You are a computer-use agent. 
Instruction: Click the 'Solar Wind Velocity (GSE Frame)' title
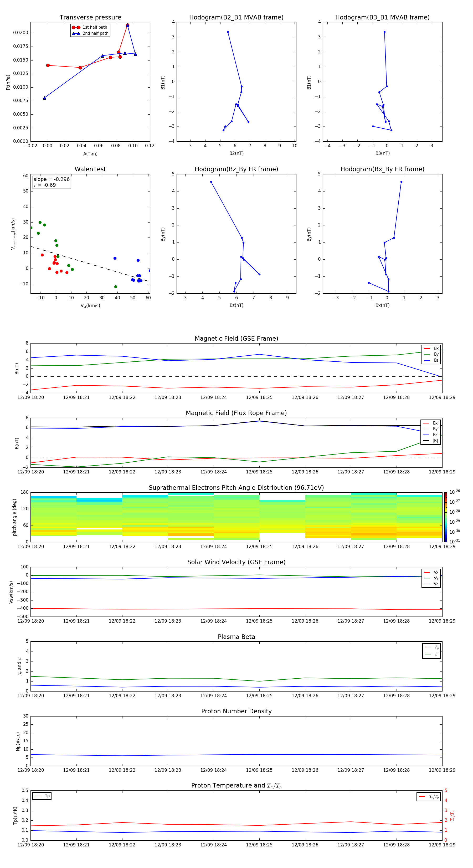coord(236,562)
